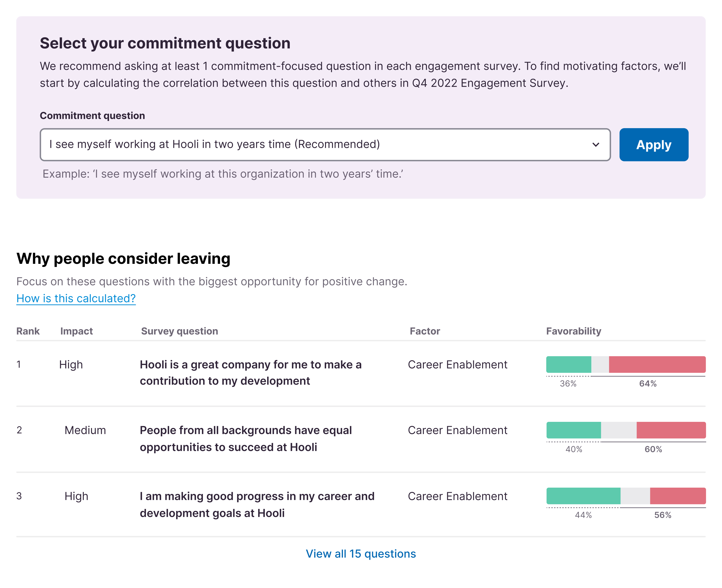Select the 'Hooli is a great company' question
The height and width of the screenshot is (588, 722).
[x=250, y=373]
